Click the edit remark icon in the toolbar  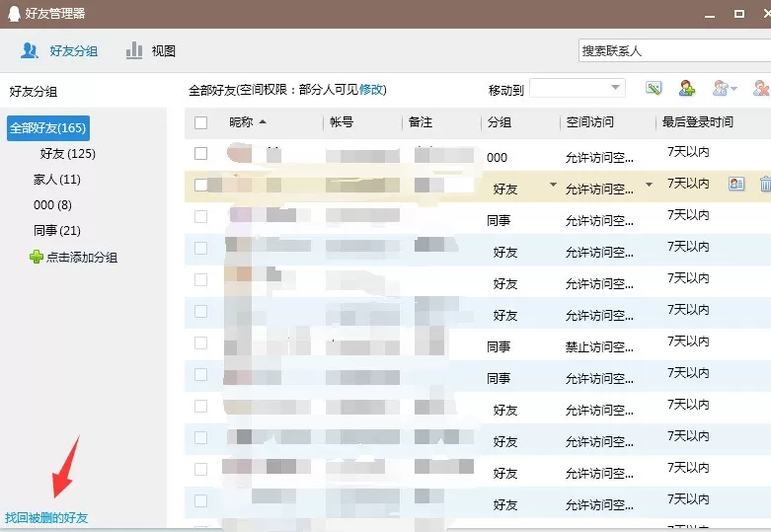[654, 89]
